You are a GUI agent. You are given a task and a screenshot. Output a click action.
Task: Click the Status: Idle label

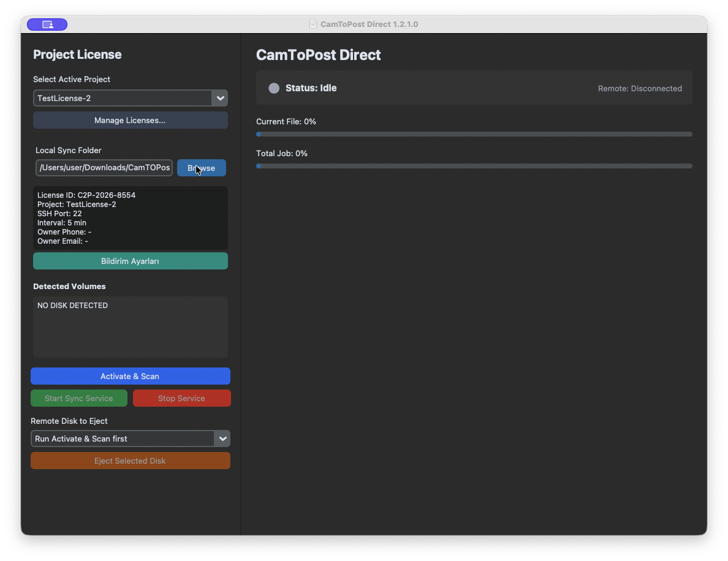click(311, 88)
